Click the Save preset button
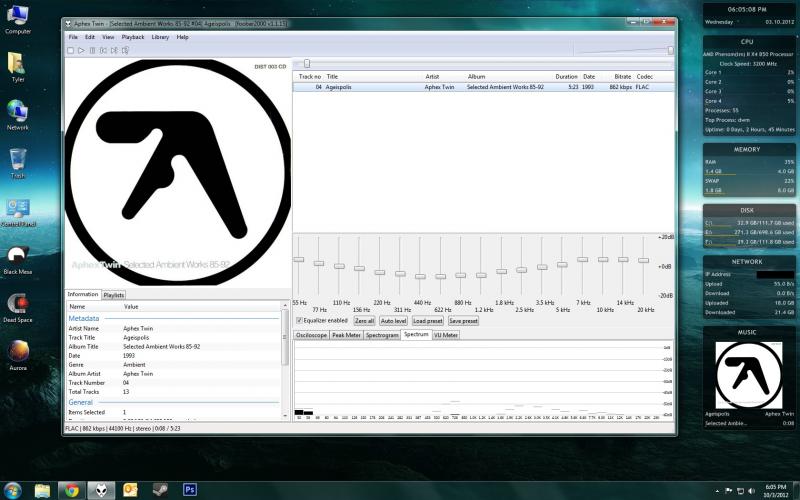This screenshot has width=800, height=500. [463, 321]
